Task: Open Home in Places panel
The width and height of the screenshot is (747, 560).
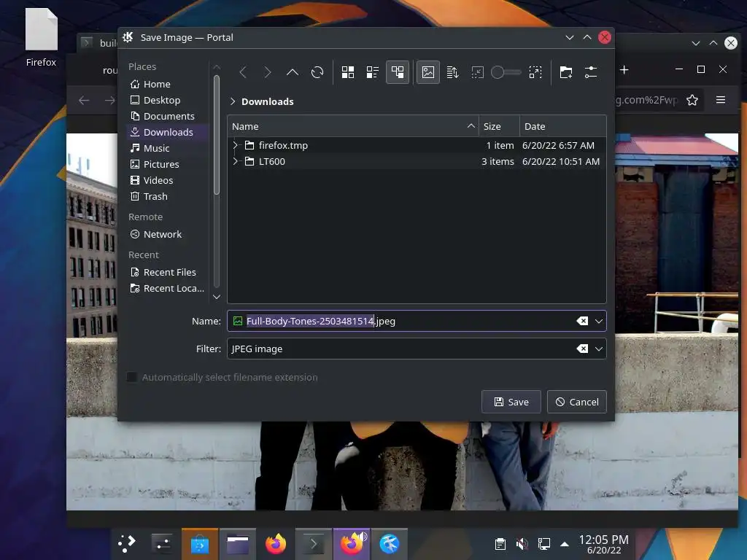Action: click(167, 85)
